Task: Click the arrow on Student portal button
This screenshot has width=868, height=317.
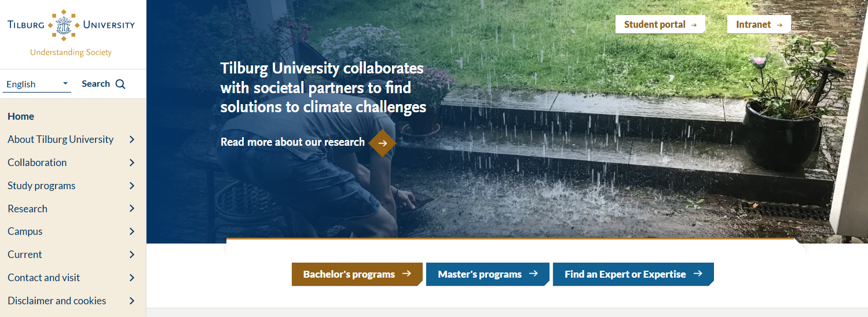Action: (694, 25)
